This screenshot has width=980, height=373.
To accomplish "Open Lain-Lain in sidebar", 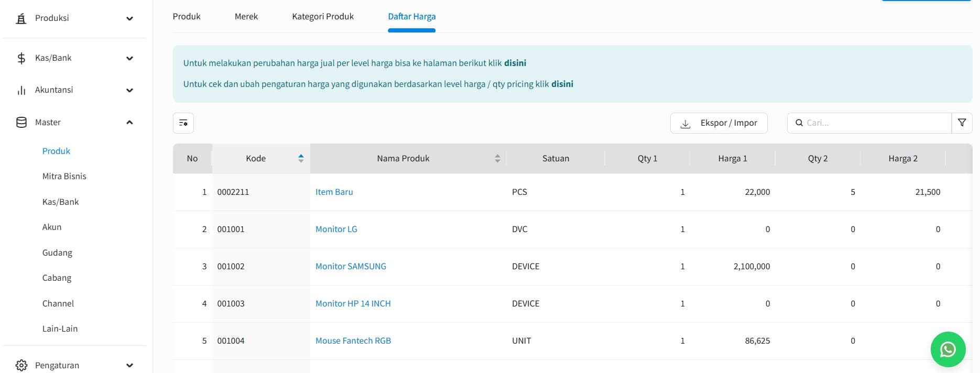I will click(60, 328).
